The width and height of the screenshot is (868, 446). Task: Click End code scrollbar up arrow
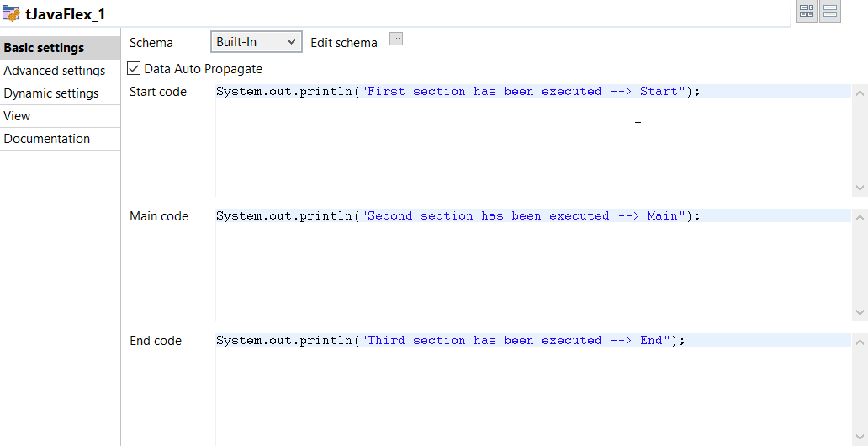860,342
